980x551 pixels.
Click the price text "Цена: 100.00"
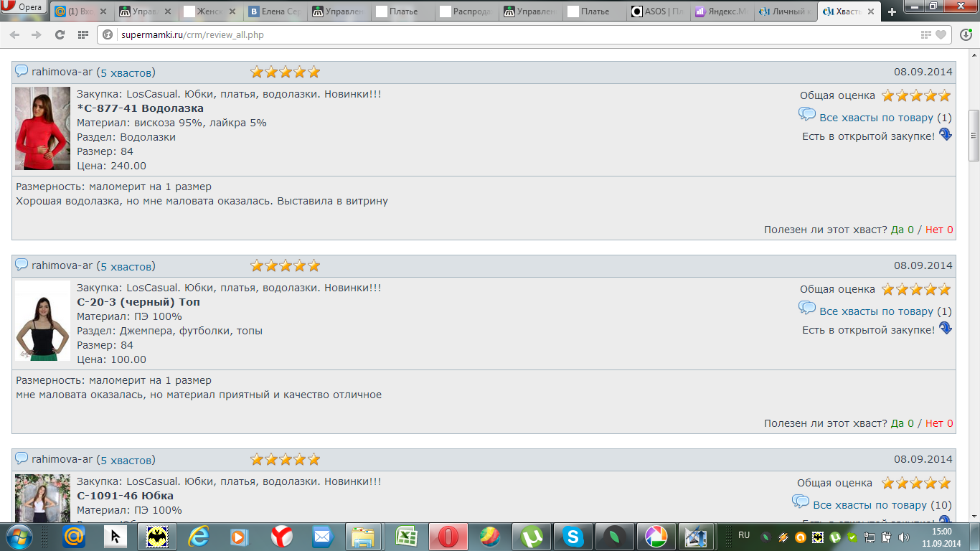112,359
